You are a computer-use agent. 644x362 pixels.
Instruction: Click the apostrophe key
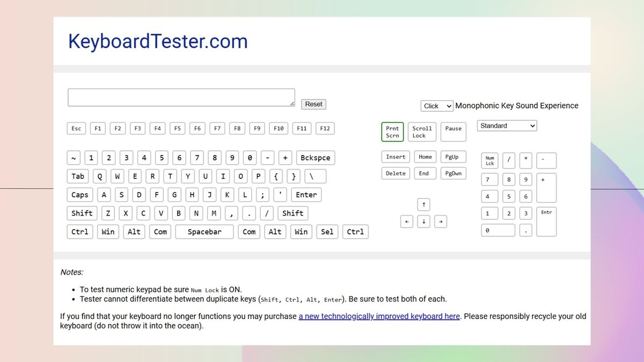280,195
